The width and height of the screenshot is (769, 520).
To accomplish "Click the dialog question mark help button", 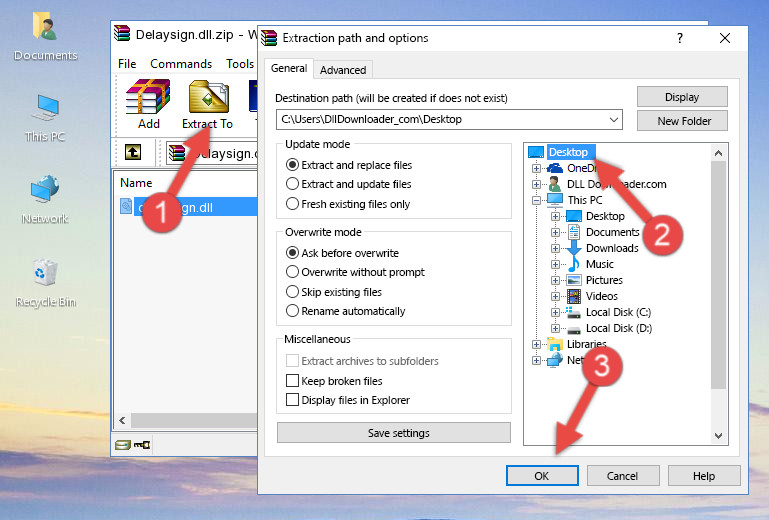I will click(x=680, y=38).
